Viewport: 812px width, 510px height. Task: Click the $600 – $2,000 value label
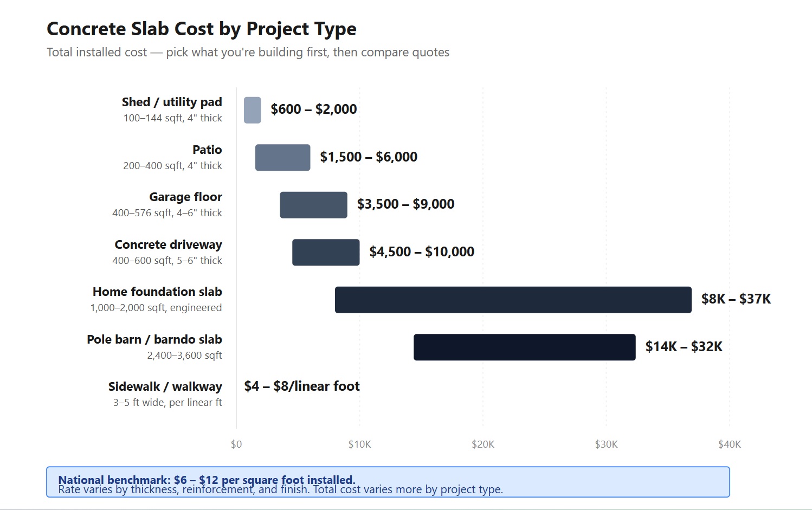314,109
